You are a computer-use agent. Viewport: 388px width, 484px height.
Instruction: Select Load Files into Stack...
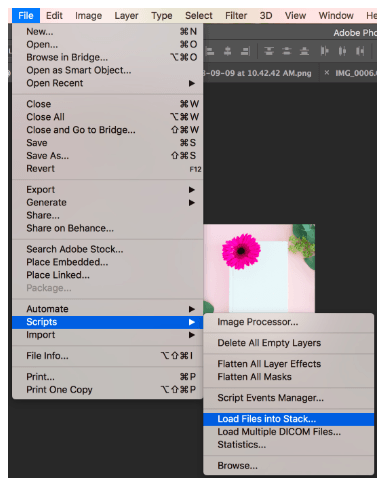288,419
